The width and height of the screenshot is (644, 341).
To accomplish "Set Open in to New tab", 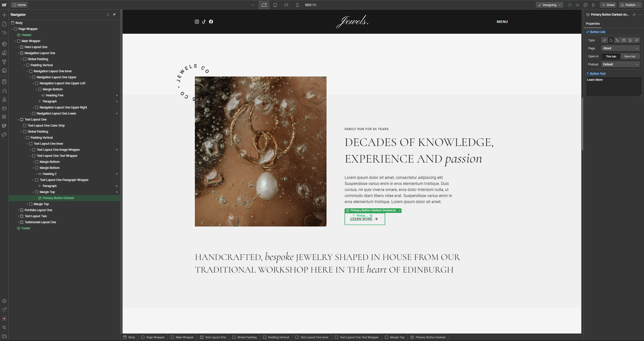I will 630,56.
